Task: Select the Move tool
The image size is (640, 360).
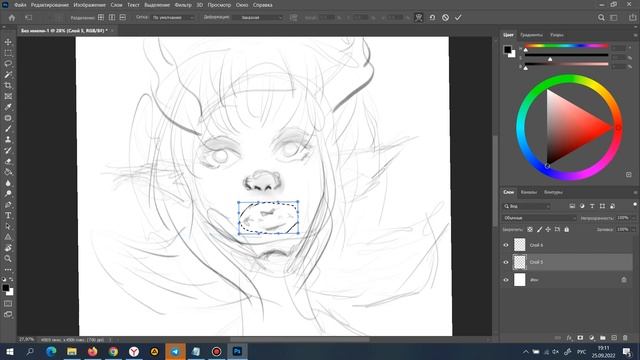Action: 8,42
